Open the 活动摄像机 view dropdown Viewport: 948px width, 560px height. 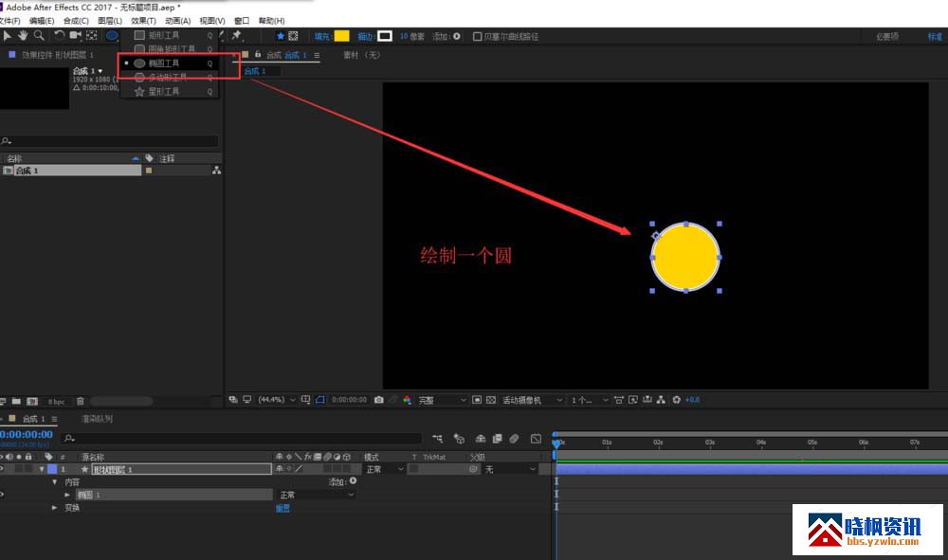pyautogui.click(x=532, y=400)
